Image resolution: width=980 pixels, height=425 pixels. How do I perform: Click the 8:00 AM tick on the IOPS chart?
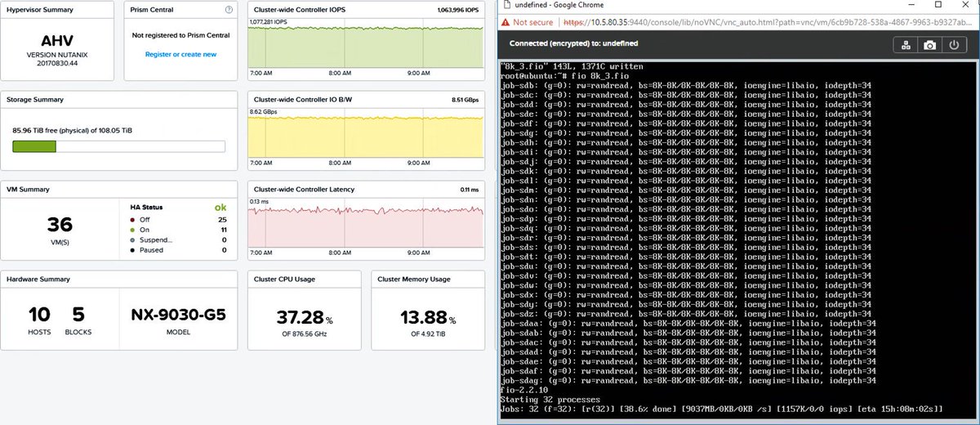point(341,73)
